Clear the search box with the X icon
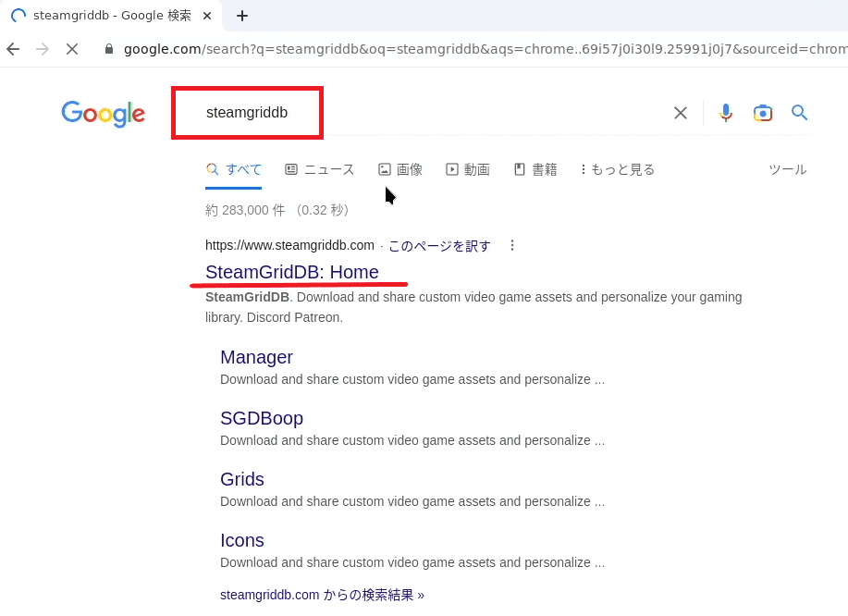 tap(681, 113)
